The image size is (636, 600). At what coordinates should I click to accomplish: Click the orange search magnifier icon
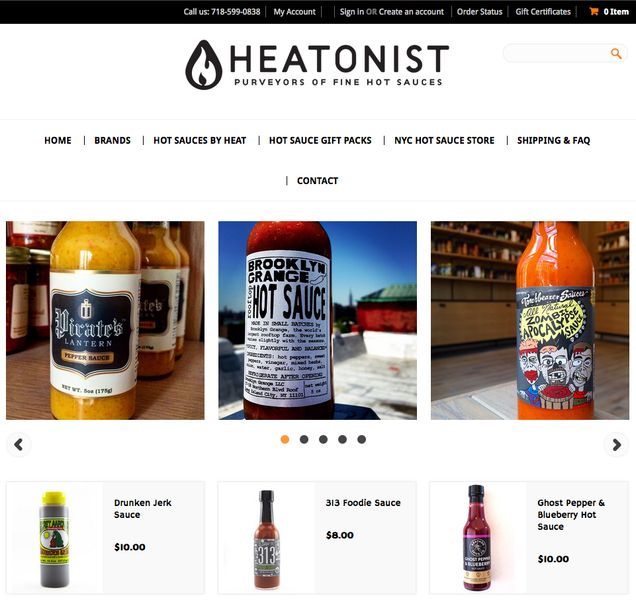pyautogui.click(x=616, y=53)
